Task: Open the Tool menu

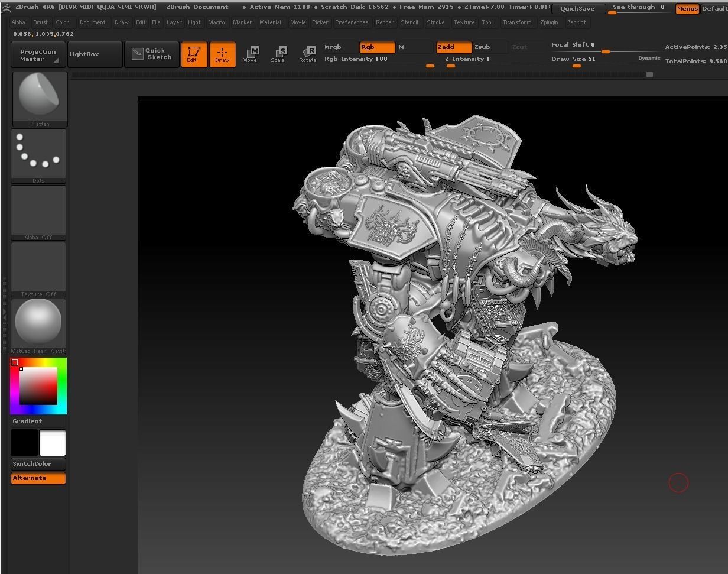Action: click(487, 22)
